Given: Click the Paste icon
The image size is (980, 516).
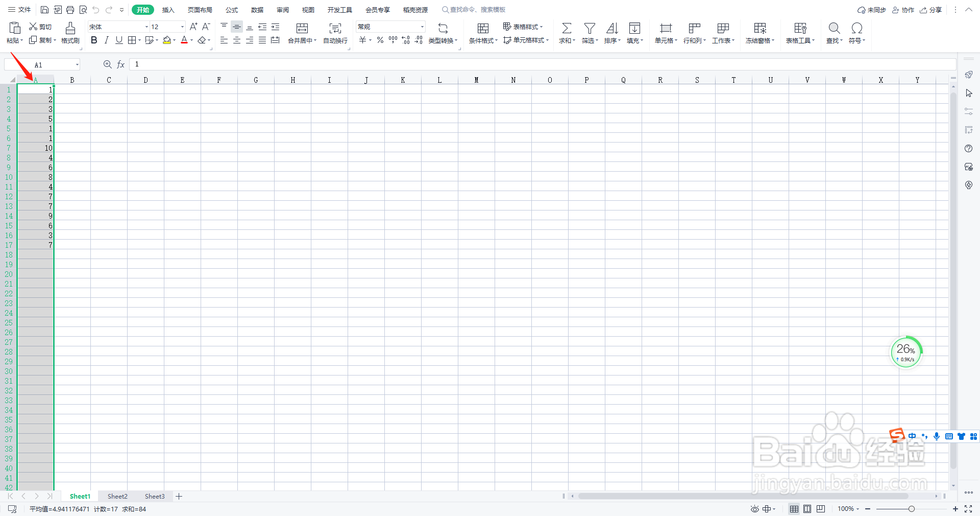Looking at the screenshot, I should pyautogui.click(x=15, y=28).
